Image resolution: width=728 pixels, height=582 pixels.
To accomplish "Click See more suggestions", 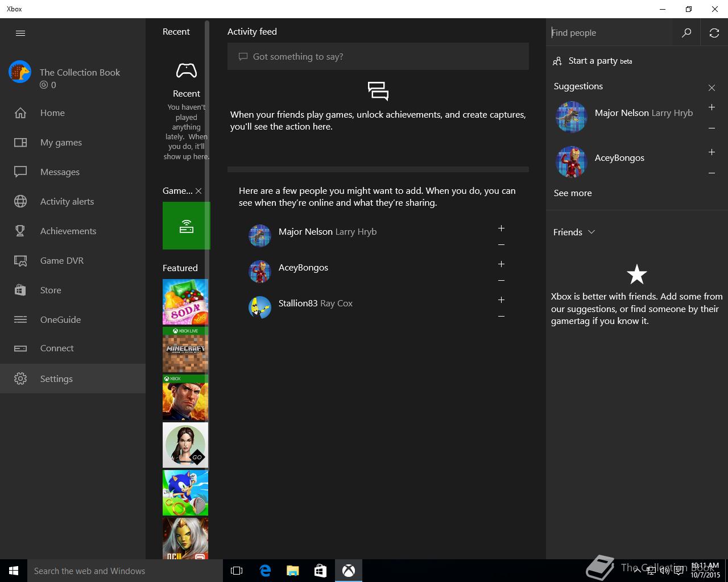I will [x=573, y=193].
